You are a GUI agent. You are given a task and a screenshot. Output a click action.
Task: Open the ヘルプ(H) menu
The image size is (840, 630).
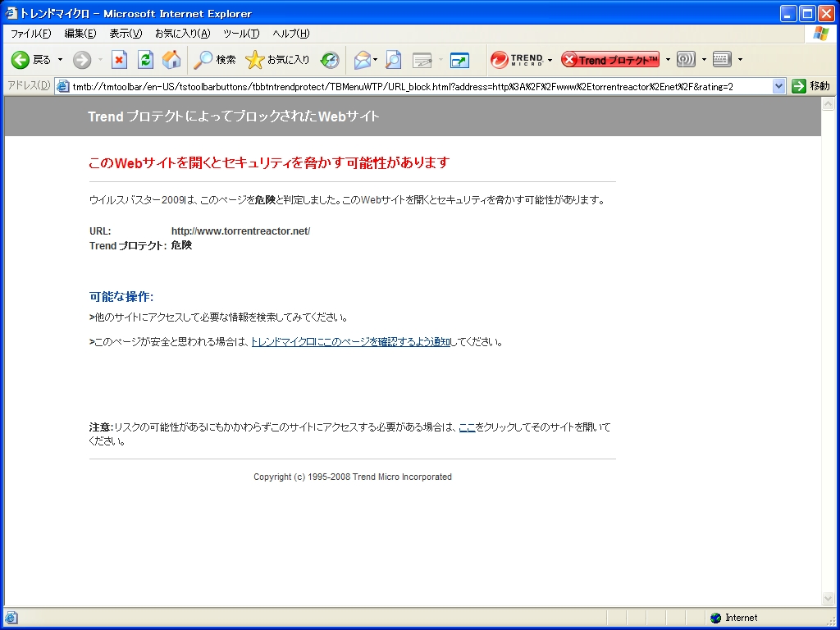tap(291, 34)
